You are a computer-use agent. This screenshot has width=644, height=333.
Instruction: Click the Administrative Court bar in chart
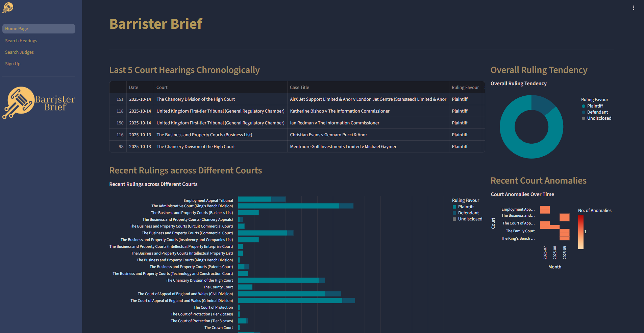click(x=289, y=206)
